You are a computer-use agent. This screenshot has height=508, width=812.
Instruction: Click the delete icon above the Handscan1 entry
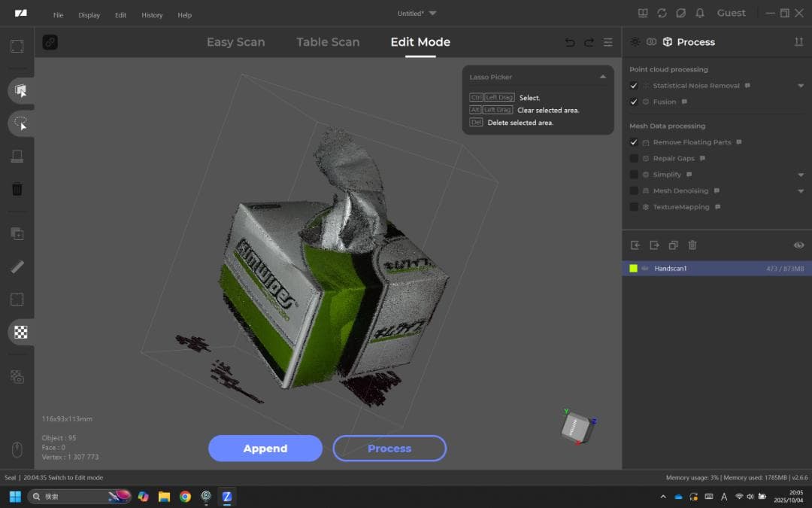pyautogui.click(x=692, y=245)
